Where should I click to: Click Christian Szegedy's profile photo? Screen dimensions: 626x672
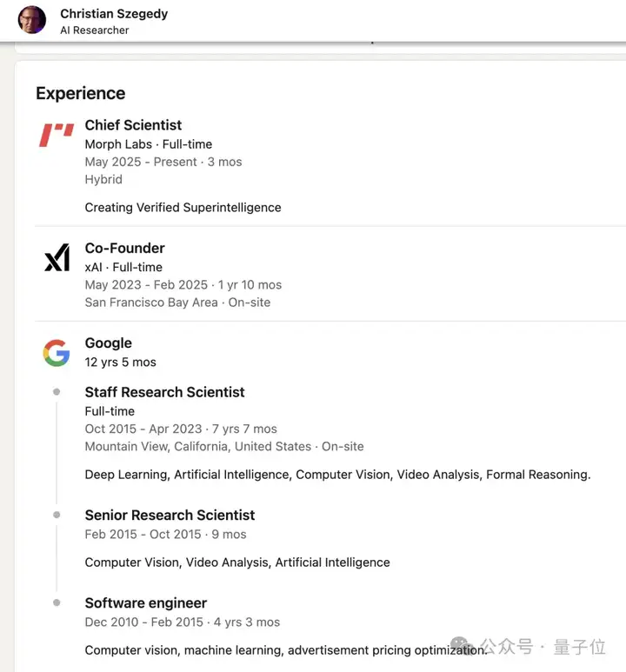click(x=31, y=20)
